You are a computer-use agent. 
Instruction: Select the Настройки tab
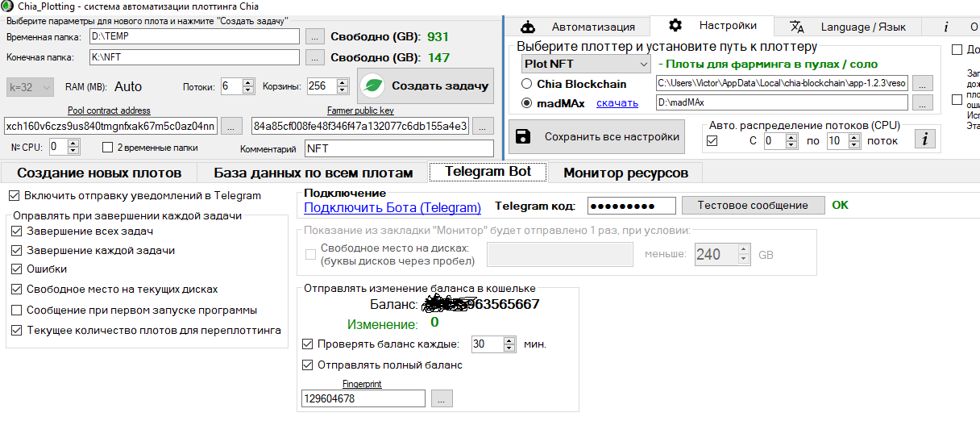[x=712, y=26]
